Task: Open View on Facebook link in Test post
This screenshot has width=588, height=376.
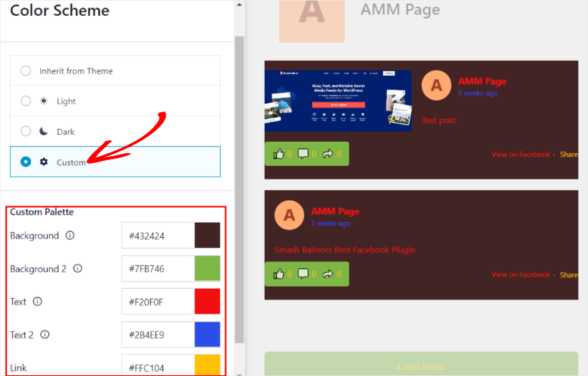Action: [x=520, y=155]
